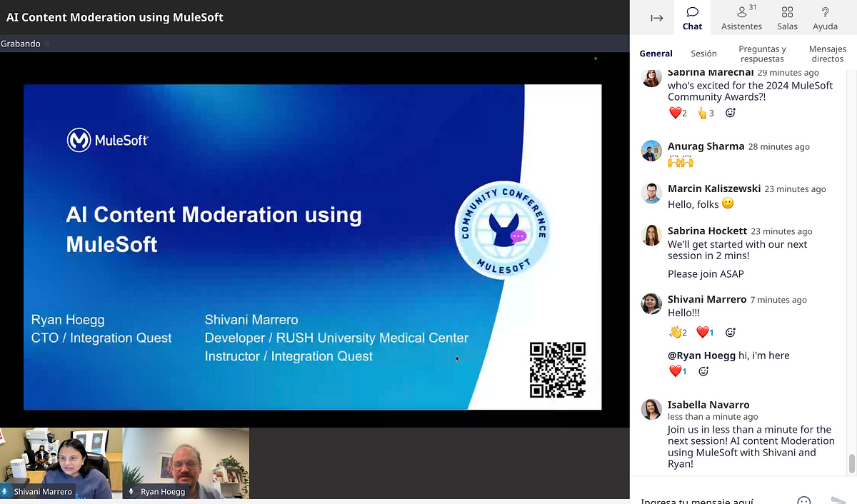857x504 pixels.
Task: Click the Community Conference badge on slide
Action: coord(502,230)
